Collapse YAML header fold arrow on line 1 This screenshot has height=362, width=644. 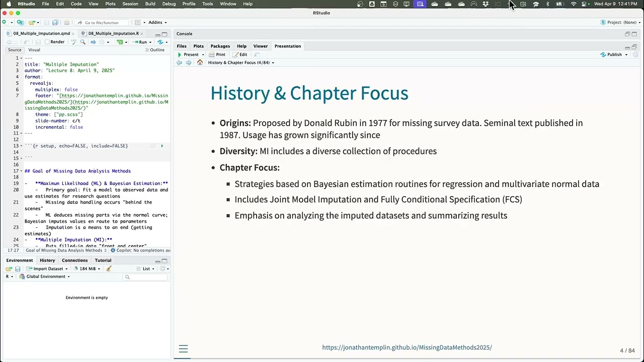point(22,58)
